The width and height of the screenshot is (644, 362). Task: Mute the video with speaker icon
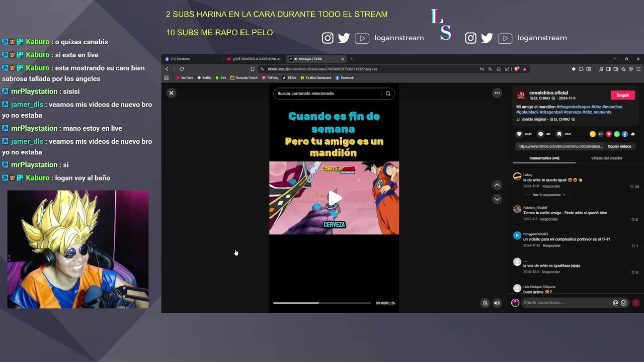click(x=497, y=303)
